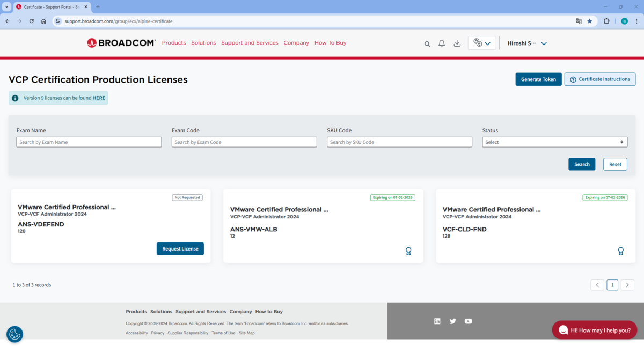Follow the HERE link for Version 9 licenses
The height and width of the screenshot is (346, 644).
click(99, 98)
